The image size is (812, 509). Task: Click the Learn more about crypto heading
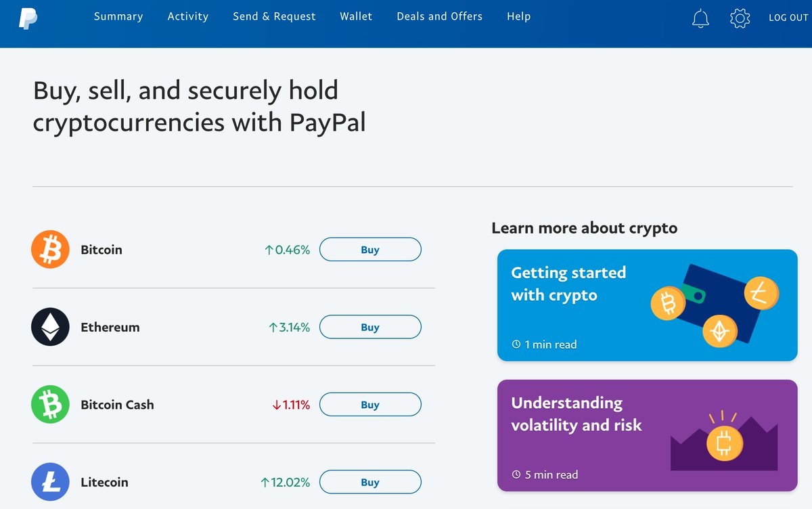[x=585, y=228]
